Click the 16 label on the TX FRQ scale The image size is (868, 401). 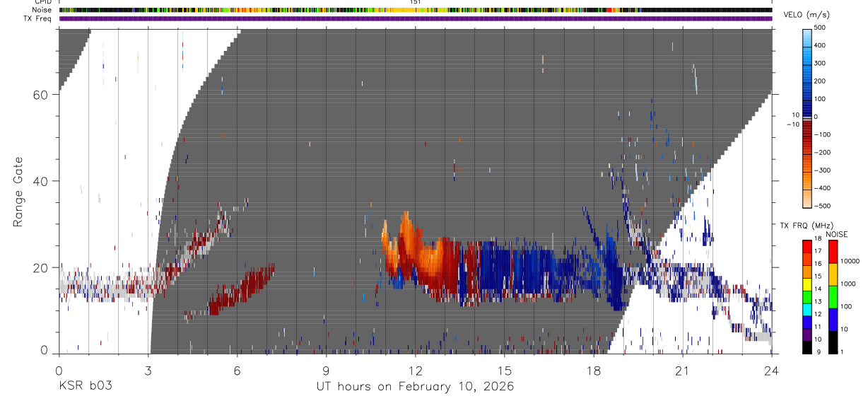818,264
